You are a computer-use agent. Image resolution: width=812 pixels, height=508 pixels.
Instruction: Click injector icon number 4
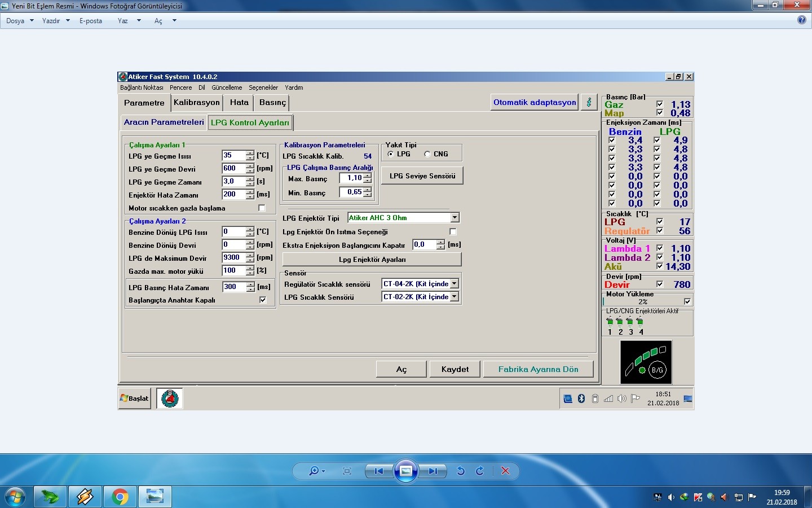coord(640,322)
